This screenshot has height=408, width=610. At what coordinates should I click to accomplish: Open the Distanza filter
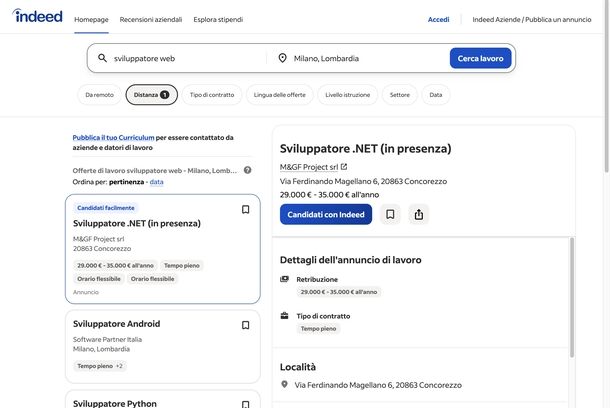coord(152,95)
